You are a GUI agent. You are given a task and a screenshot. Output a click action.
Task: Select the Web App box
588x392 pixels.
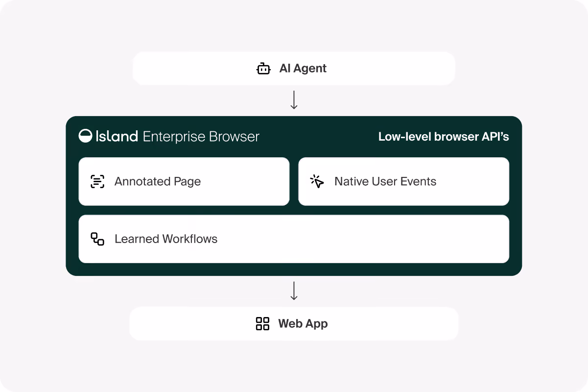tap(294, 323)
